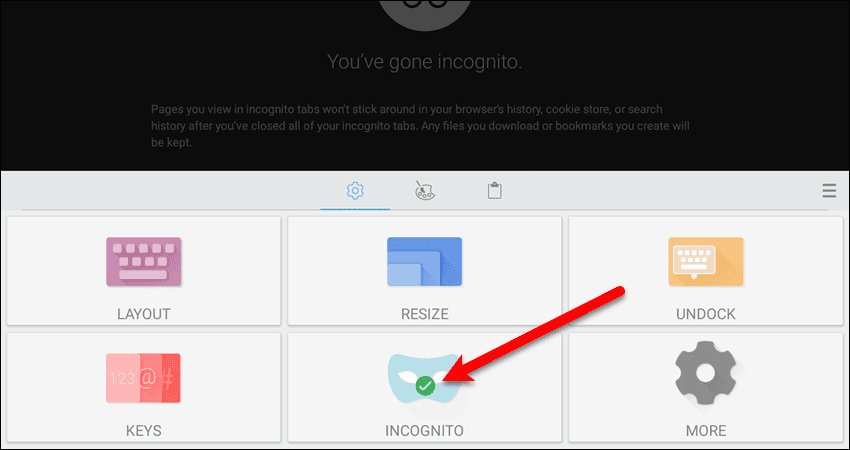Click the incognito description paragraph text
This screenshot has width=850, height=450.
pyautogui.click(x=420, y=127)
